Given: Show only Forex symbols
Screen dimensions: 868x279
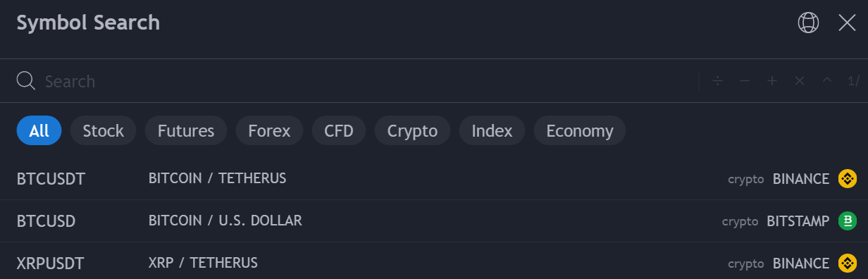Looking at the screenshot, I should (x=269, y=130).
